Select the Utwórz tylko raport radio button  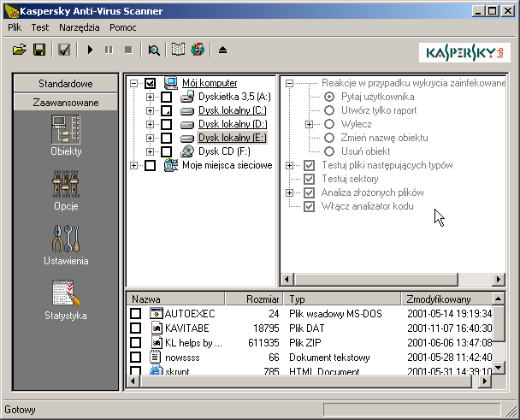pos(329,110)
